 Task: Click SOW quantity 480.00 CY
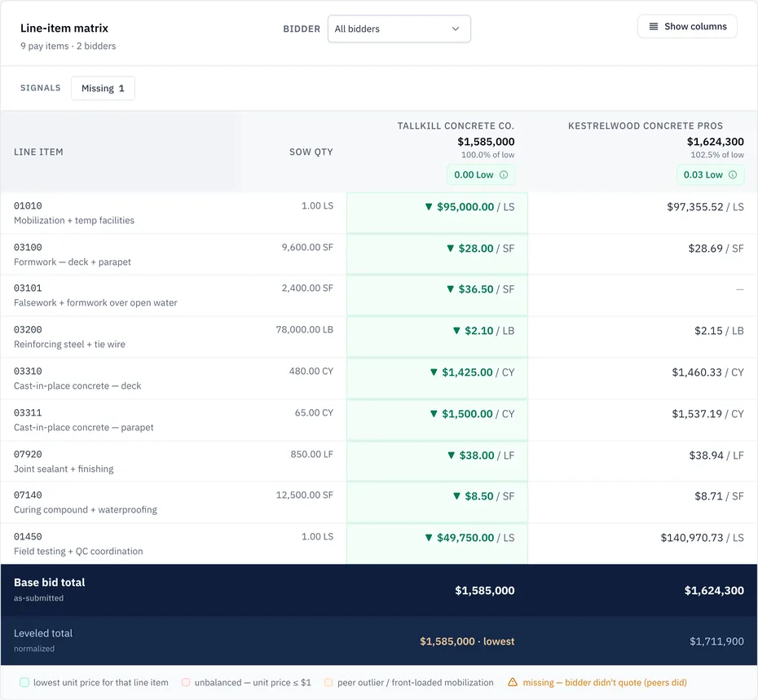click(x=311, y=371)
